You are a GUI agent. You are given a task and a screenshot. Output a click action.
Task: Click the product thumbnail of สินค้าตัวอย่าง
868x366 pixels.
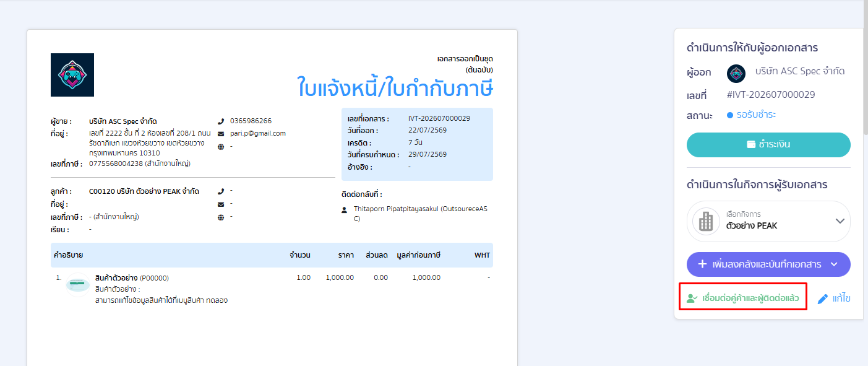pos(79,285)
